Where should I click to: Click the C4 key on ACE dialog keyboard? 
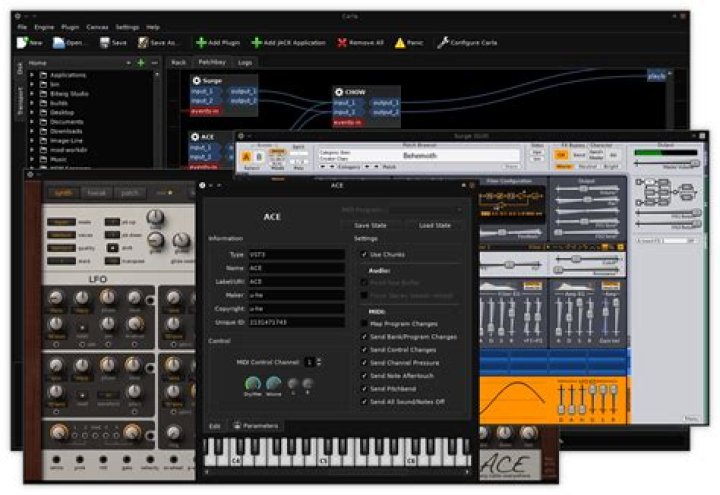click(236, 454)
